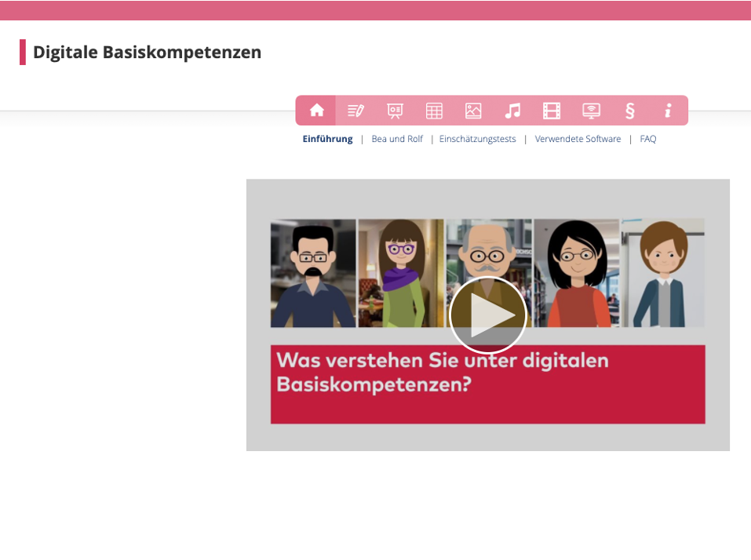Click the black-haired woman in red thumbnail
751x560 pixels.
tap(577, 273)
